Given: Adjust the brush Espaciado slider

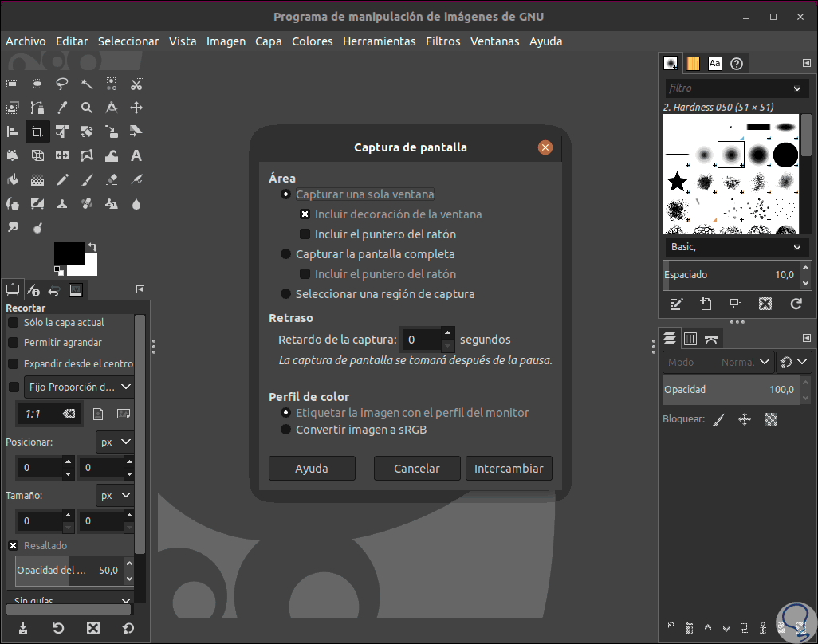Looking at the screenshot, I should [x=731, y=275].
